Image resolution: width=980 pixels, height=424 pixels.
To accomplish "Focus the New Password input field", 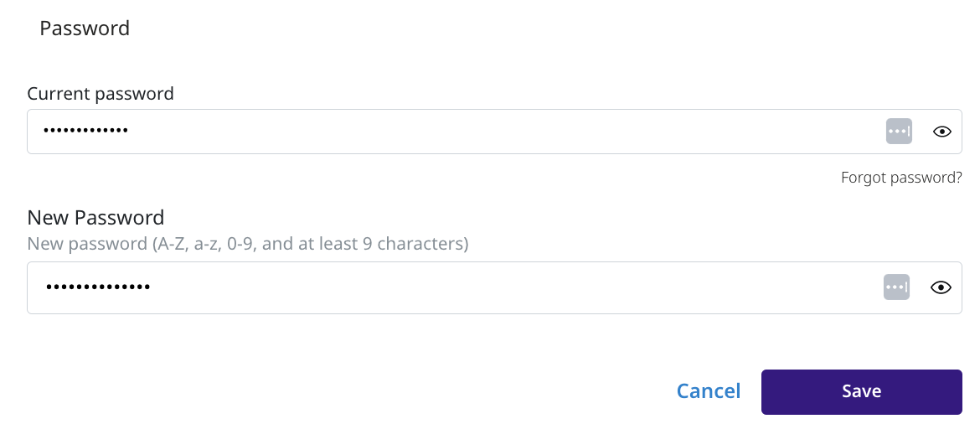I will pos(494,287).
